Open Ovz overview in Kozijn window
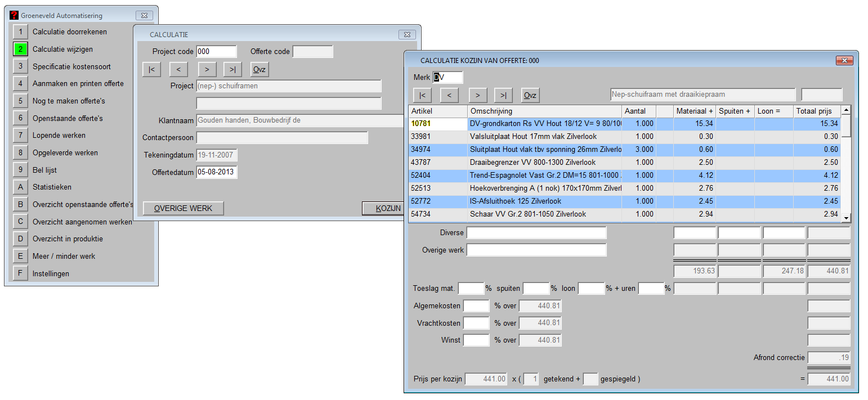The image size is (868, 400). tap(530, 95)
